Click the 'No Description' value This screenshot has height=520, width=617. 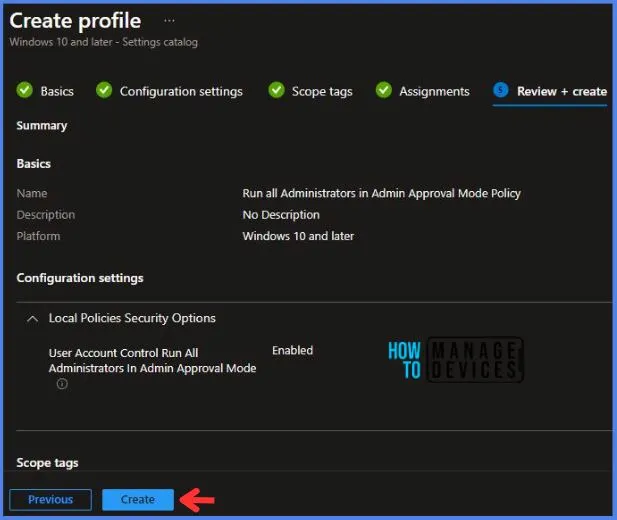click(281, 215)
